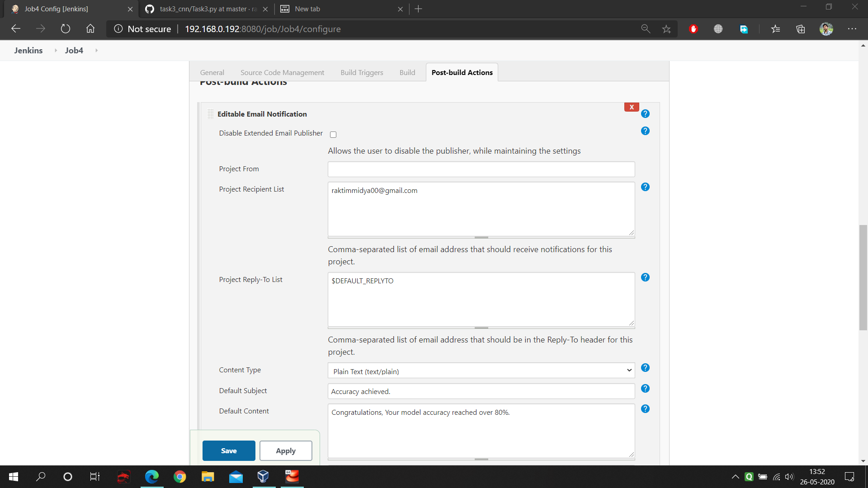The height and width of the screenshot is (488, 868).
Task: Expand Job4 breadcrumb arrow menu
Action: point(96,51)
